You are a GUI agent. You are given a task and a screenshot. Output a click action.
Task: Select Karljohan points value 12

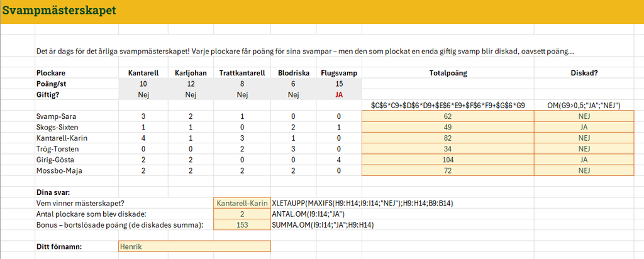[x=191, y=84]
